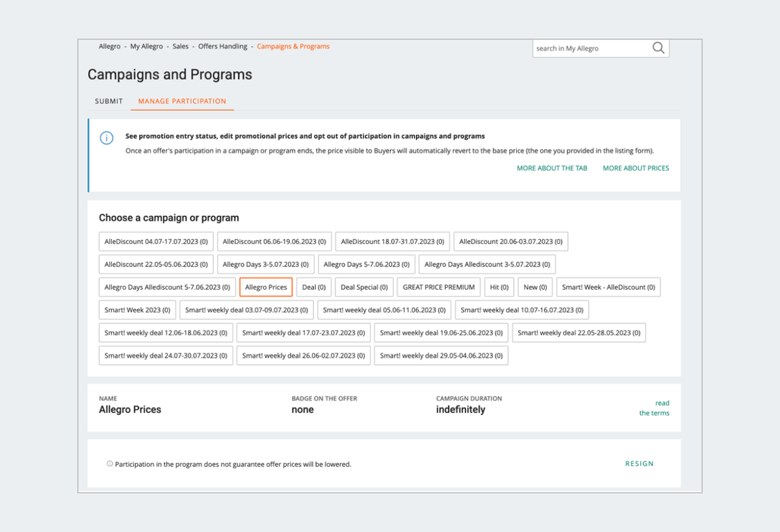Click the 'Once an offer's participation' paragraph

[x=389, y=151]
